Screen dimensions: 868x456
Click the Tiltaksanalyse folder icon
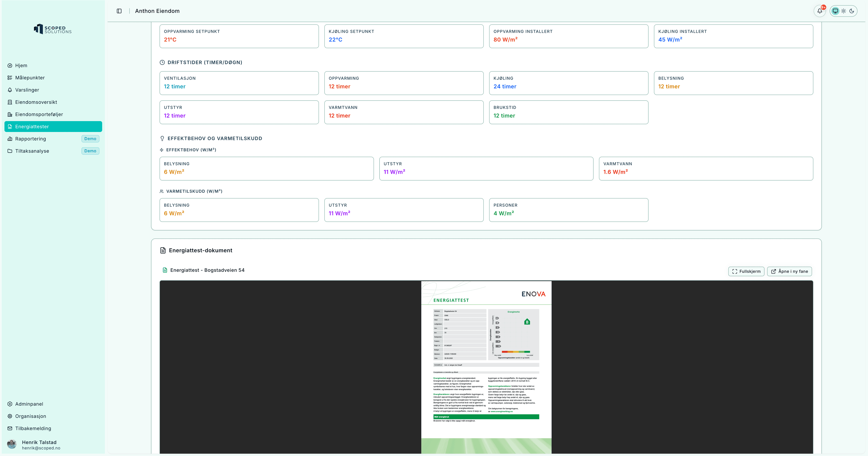10,151
